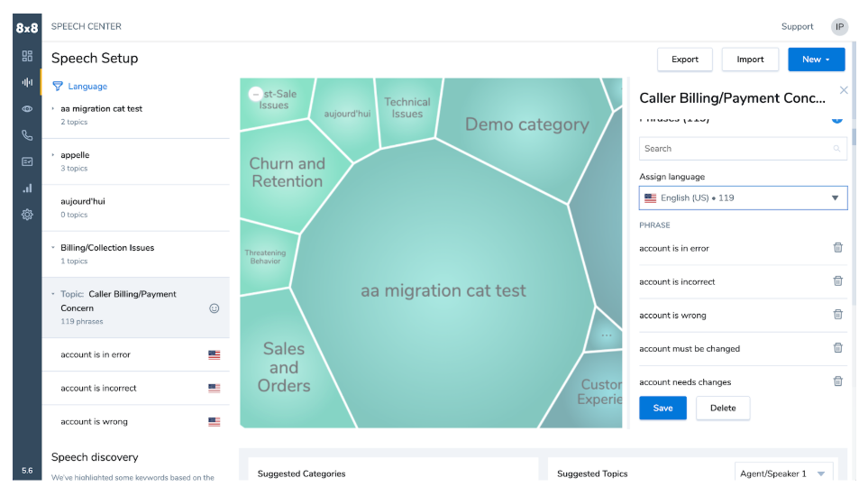
Task: Click the Save button
Action: click(662, 408)
